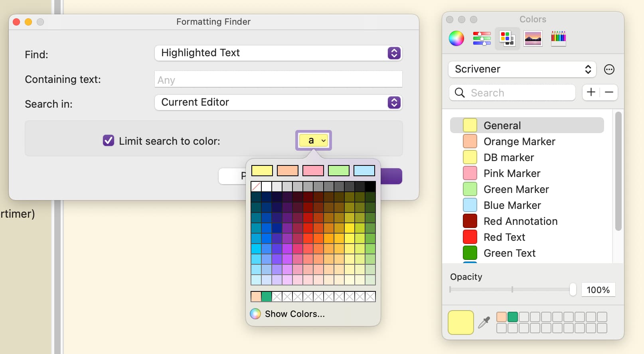Pick the pink highlighter swatch in popup

(x=313, y=171)
